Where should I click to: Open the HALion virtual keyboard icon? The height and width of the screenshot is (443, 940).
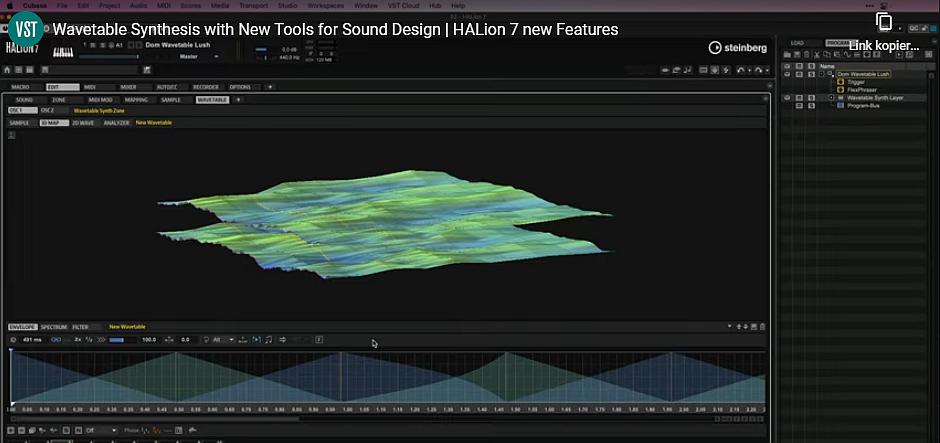click(x=63, y=53)
